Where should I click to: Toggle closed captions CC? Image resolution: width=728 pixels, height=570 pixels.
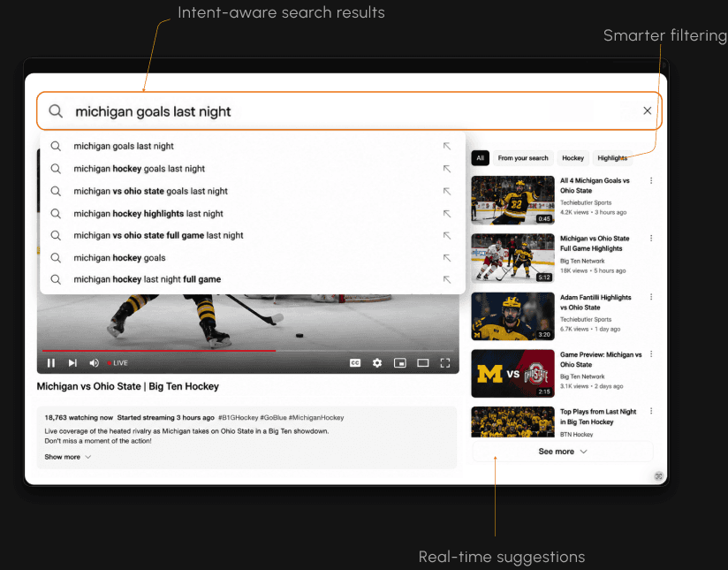[x=355, y=363]
